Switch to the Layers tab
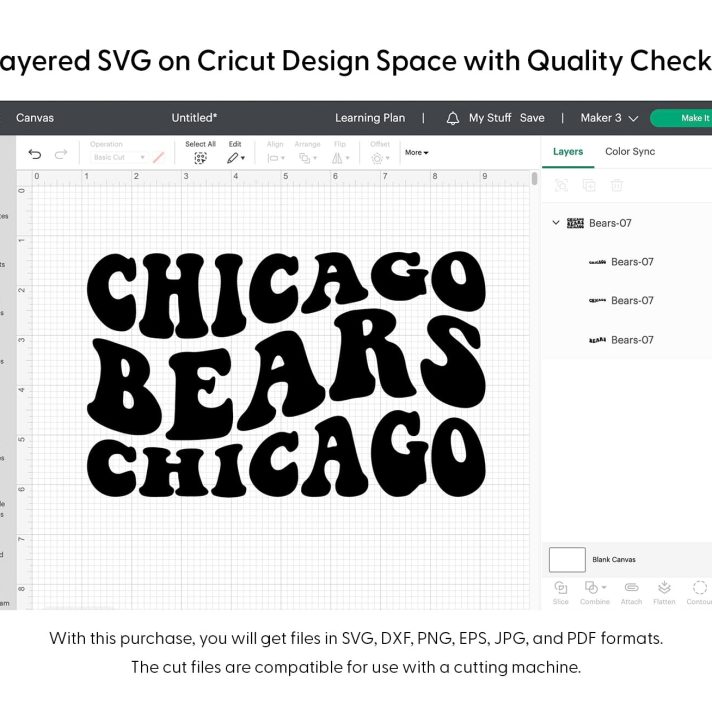Image resolution: width=712 pixels, height=712 pixels. coord(568,152)
